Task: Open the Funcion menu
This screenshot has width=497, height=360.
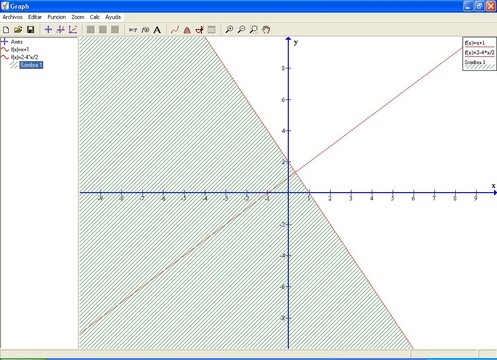Action: click(57, 17)
